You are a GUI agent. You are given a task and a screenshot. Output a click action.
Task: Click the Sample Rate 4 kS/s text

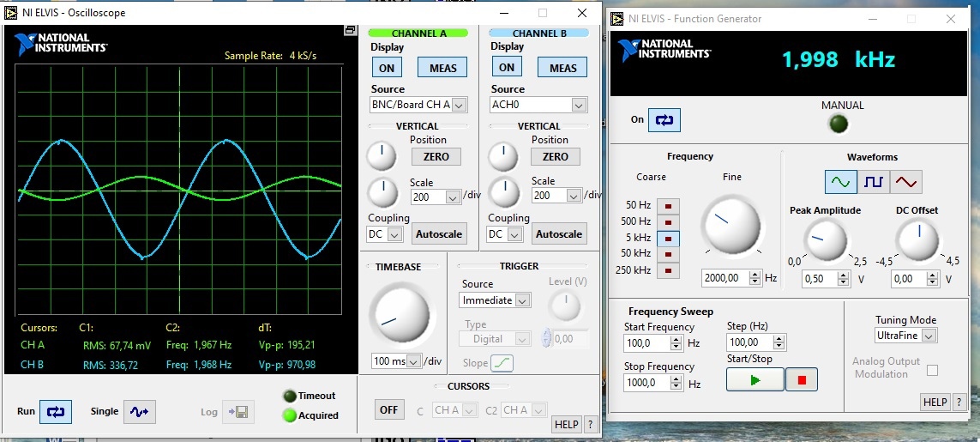point(271,56)
